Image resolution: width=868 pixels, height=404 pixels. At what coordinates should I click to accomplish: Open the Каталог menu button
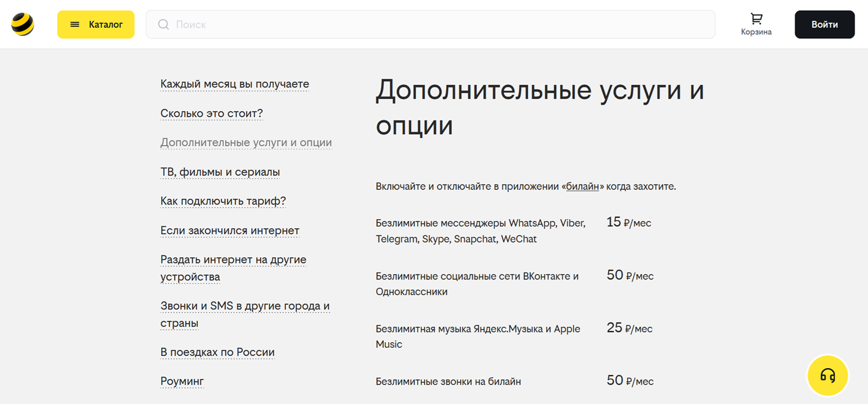(95, 24)
